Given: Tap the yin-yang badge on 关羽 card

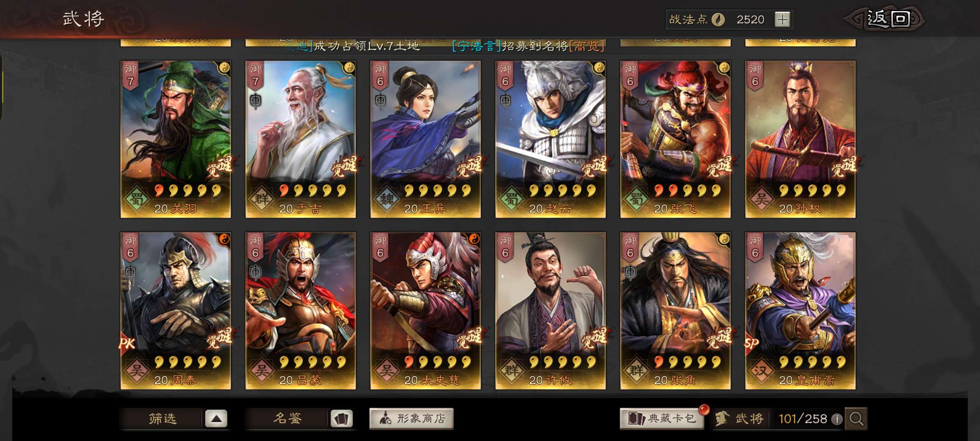Looking at the screenshot, I should pyautogui.click(x=224, y=68).
